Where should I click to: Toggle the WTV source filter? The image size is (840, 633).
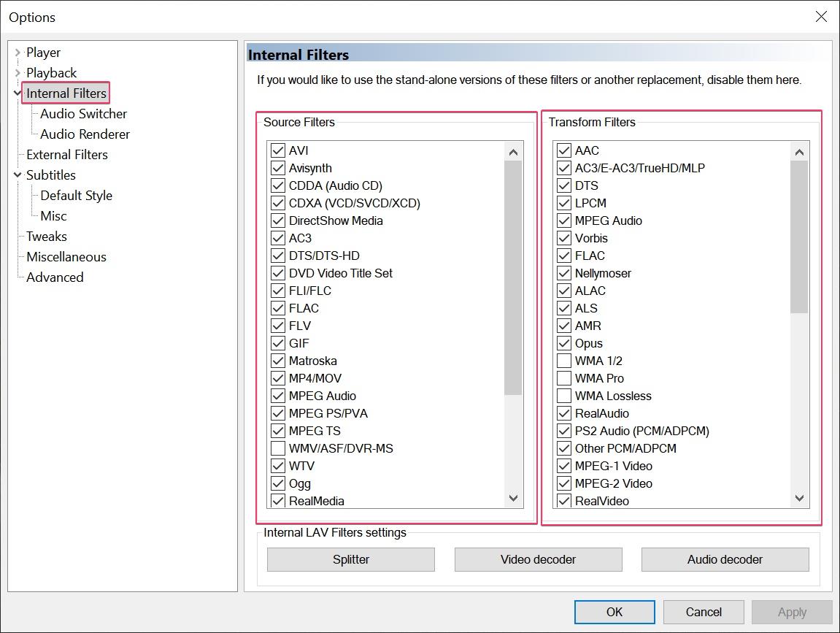point(277,466)
